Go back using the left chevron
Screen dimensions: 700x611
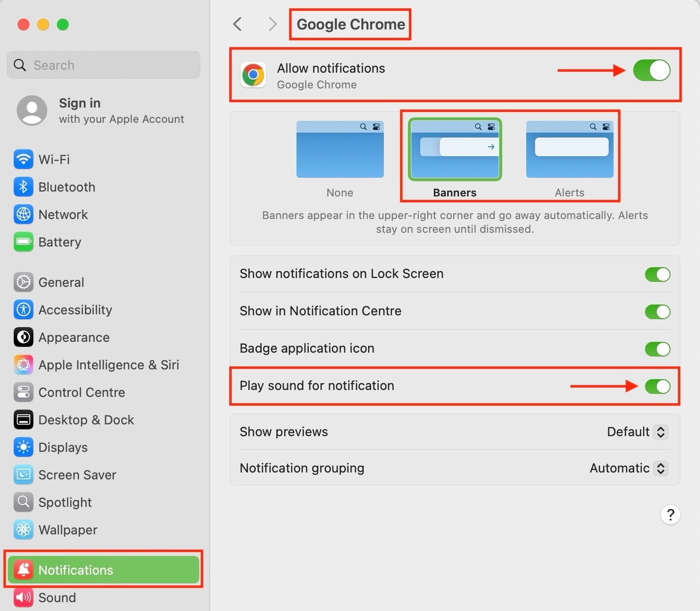[238, 24]
